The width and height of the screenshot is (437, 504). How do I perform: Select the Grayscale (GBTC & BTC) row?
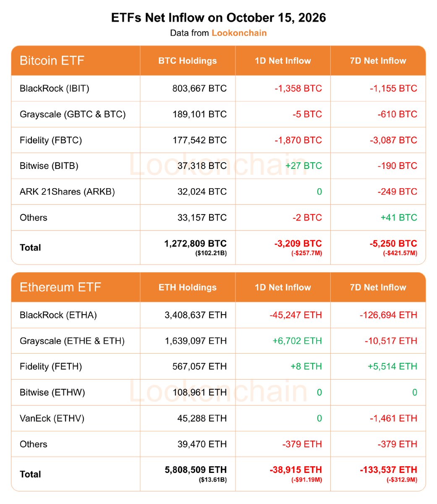(x=218, y=114)
